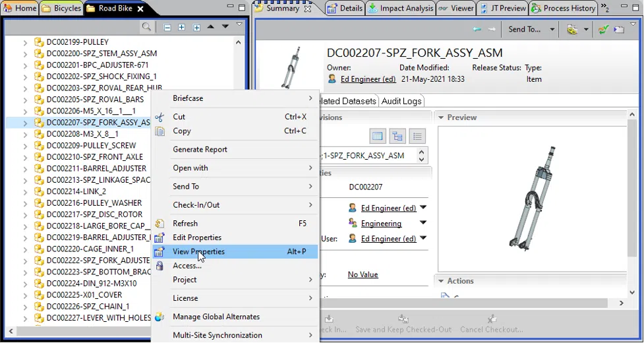Click the DC002224-DIN_912-M3X10 item icon
This screenshot has width=644, height=343.
pyautogui.click(x=39, y=284)
